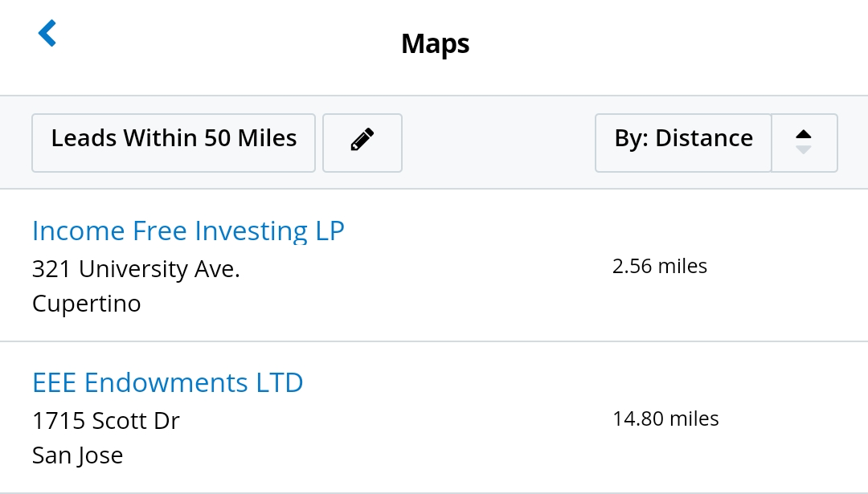This screenshot has height=494, width=868.
Task: Click the 14.80 miles distance label
Action: (x=665, y=418)
